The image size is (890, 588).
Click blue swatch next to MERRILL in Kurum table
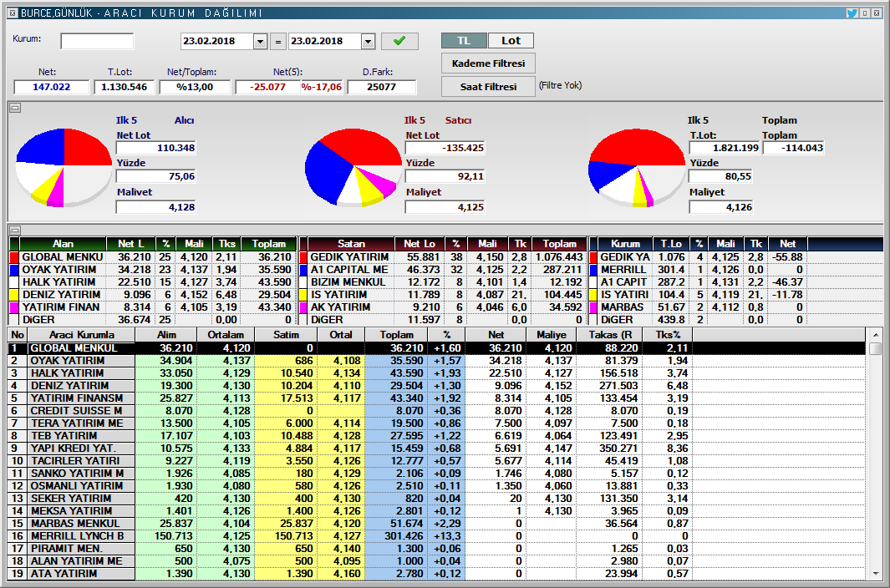[593, 270]
